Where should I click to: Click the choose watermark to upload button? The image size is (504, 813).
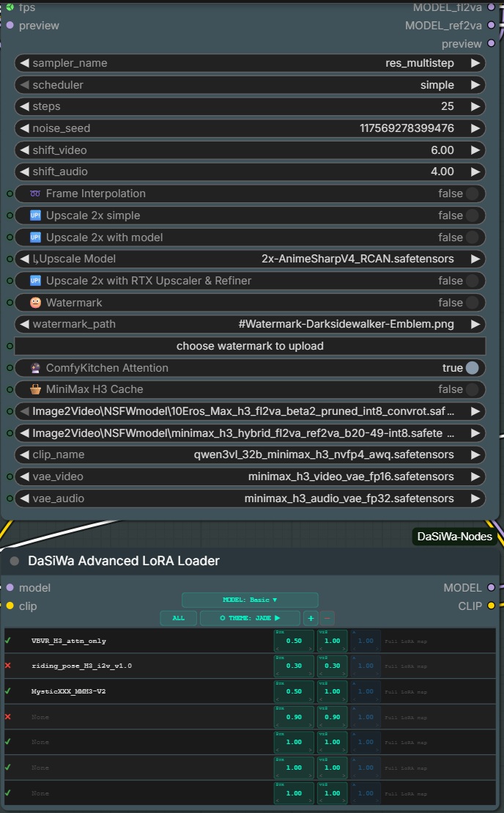click(x=251, y=346)
